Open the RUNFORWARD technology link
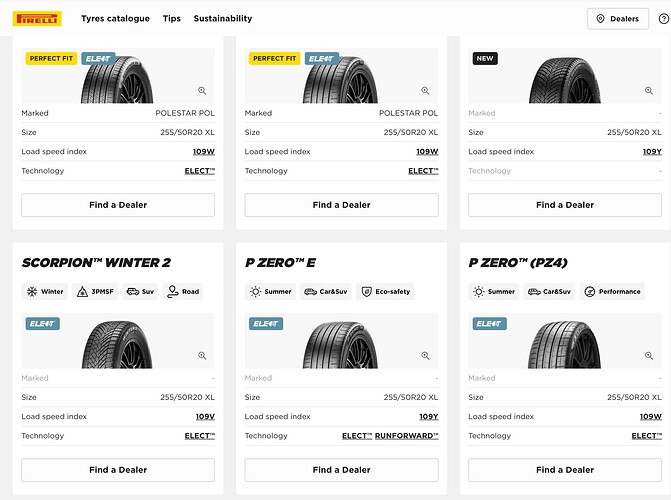Screen dimensions: 671x500 coord(406,436)
